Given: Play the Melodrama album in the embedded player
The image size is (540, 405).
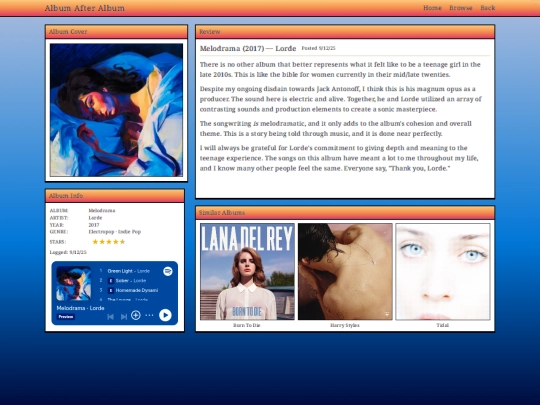Looking at the screenshot, I should (x=165, y=315).
